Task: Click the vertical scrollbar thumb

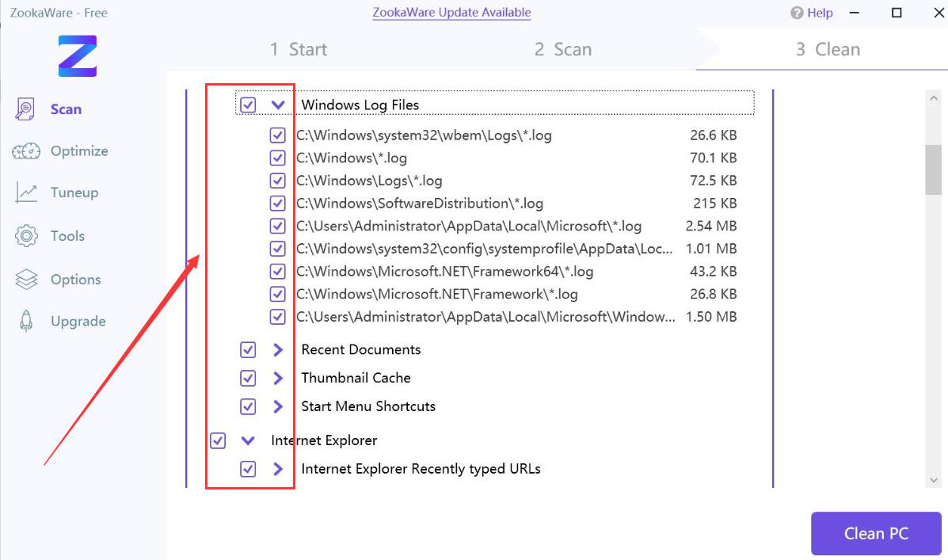Action: [933, 169]
